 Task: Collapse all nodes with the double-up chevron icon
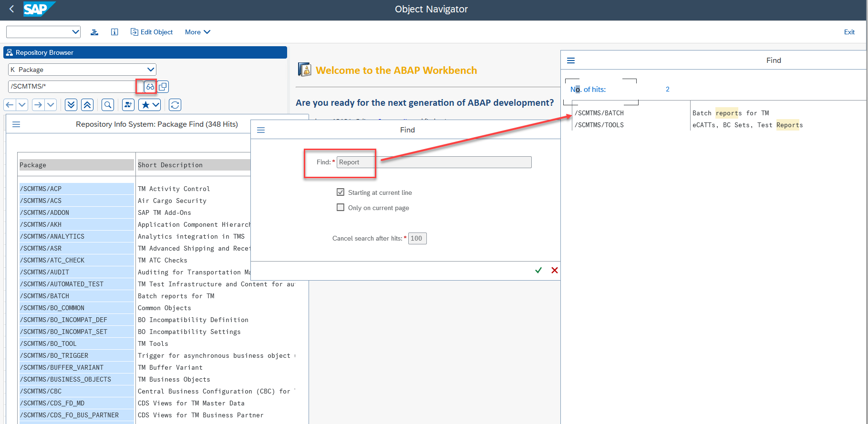87,105
